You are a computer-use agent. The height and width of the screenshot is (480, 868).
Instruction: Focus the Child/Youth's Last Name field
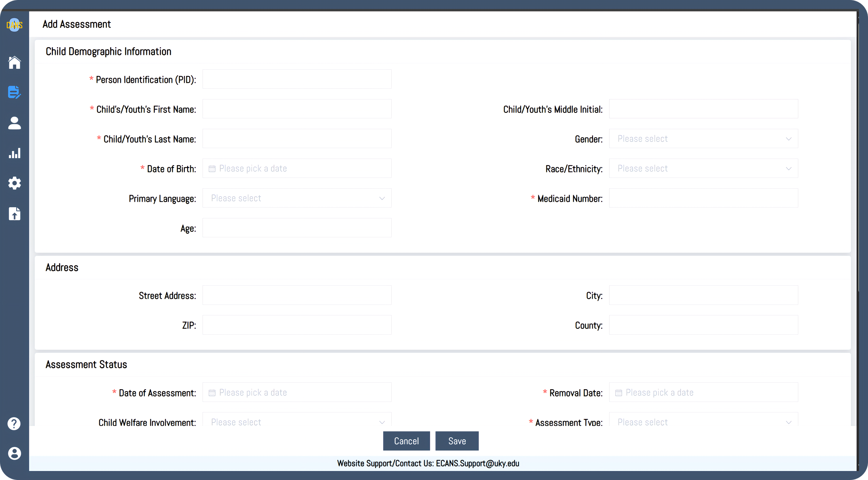297,139
